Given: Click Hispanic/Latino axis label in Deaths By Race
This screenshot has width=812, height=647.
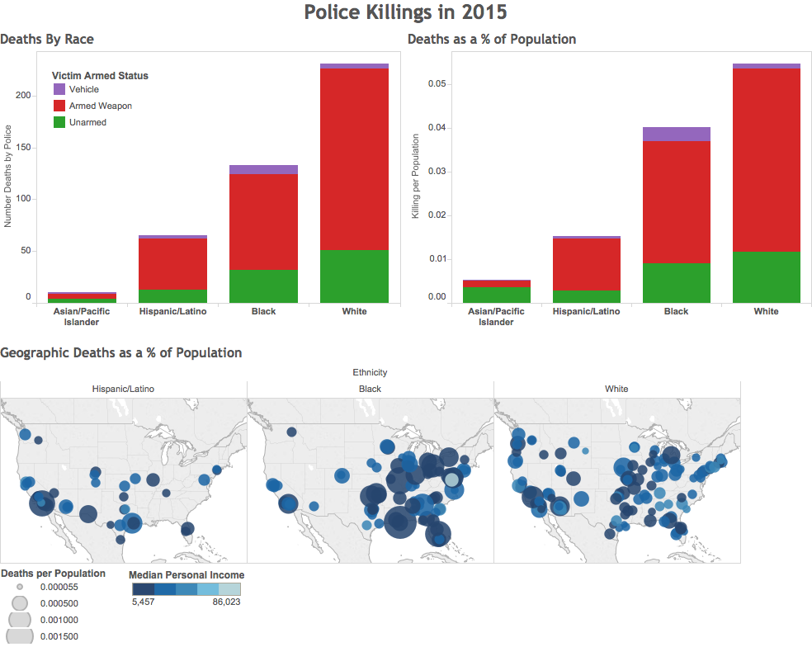Looking at the screenshot, I should 173,311.
